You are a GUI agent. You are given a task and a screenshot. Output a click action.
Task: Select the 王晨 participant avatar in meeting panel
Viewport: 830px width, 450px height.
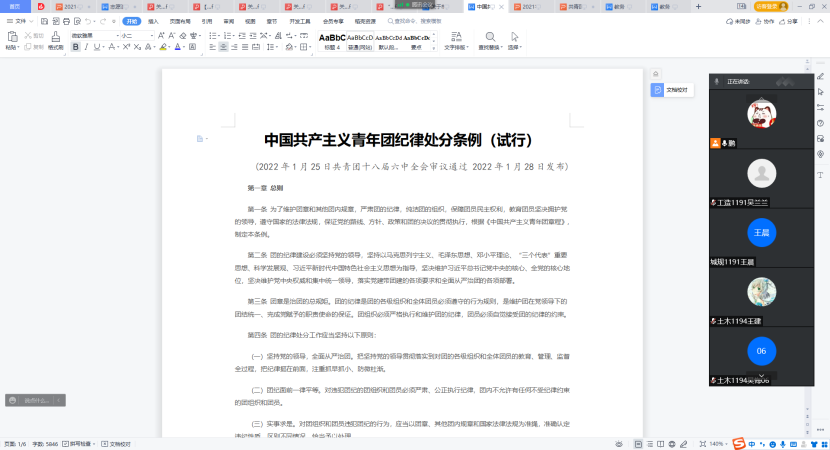coord(762,232)
